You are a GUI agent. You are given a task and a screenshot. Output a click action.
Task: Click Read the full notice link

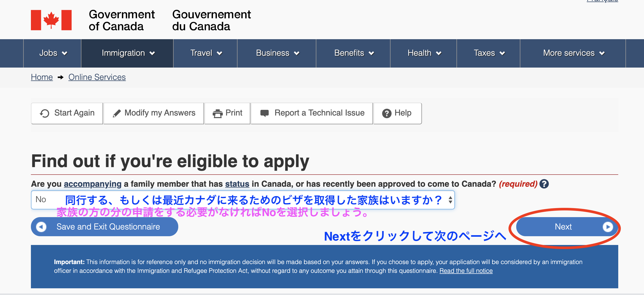[466, 271]
